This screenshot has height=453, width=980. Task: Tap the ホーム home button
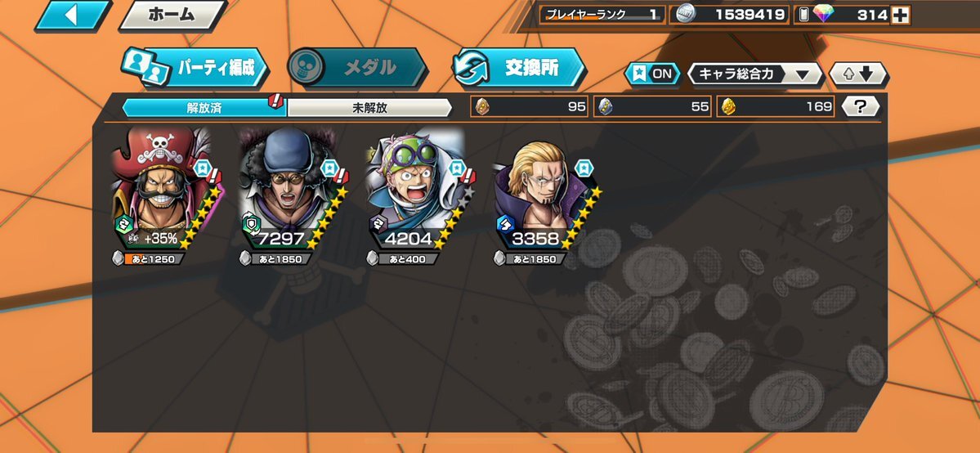[172, 15]
